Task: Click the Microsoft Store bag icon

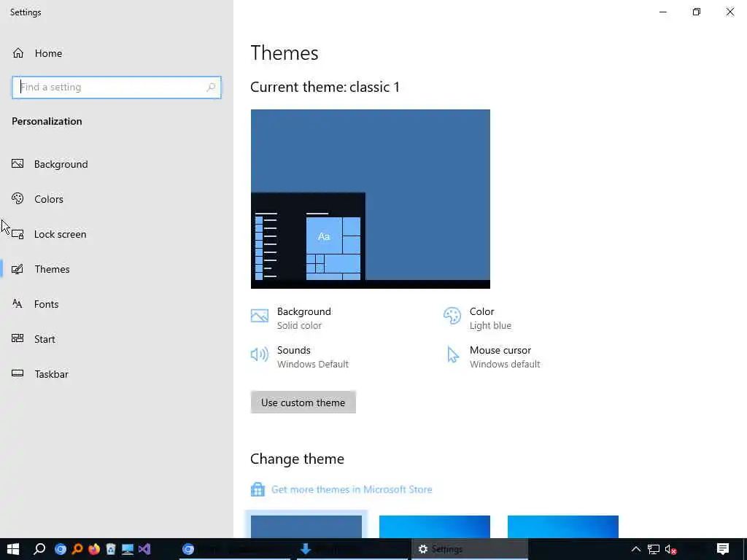Action: click(x=258, y=489)
